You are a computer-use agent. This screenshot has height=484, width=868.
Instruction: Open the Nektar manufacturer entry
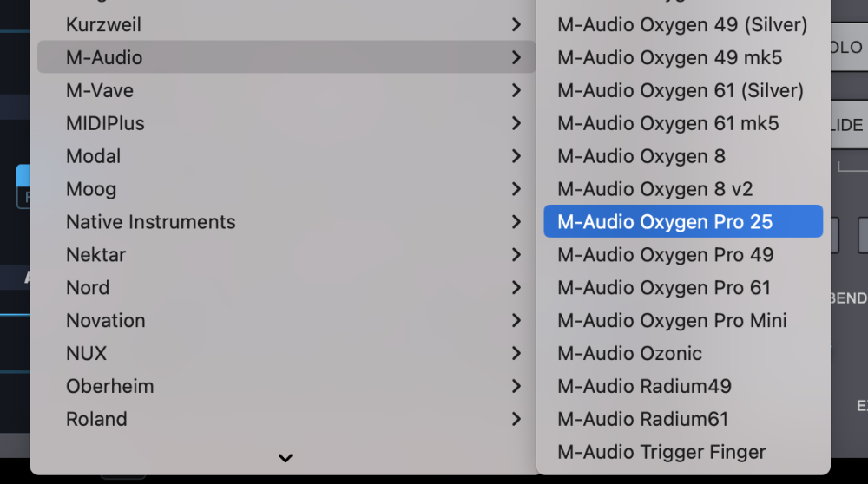tap(95, 255)
